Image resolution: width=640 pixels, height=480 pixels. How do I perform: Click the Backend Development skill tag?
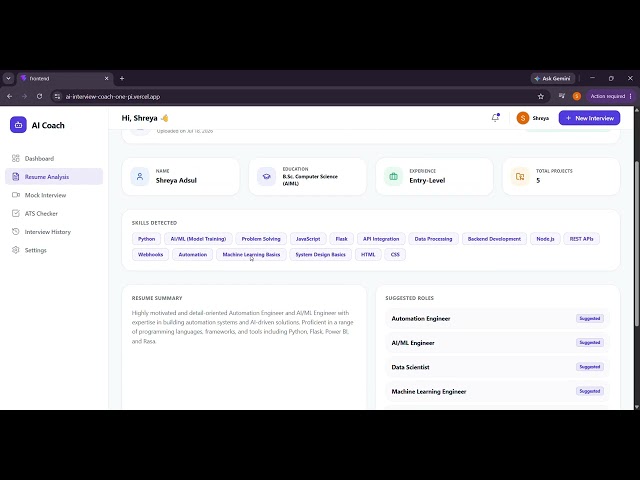coord(494,239)
